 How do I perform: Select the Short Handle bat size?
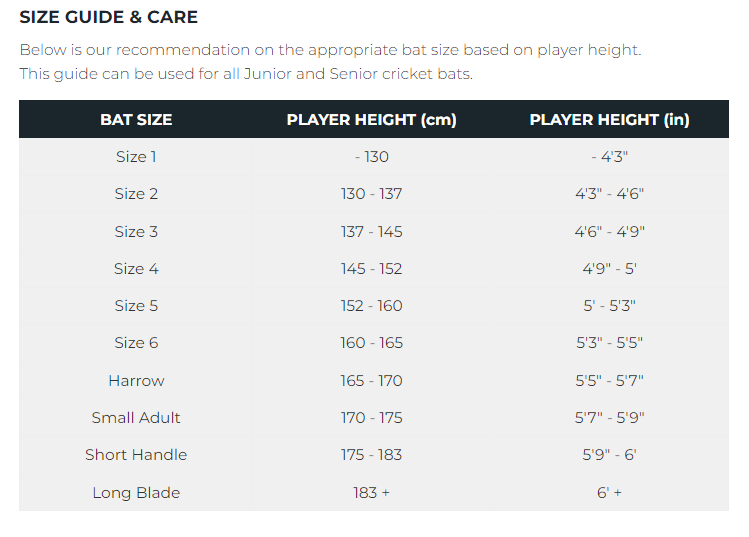click(136, 455)
